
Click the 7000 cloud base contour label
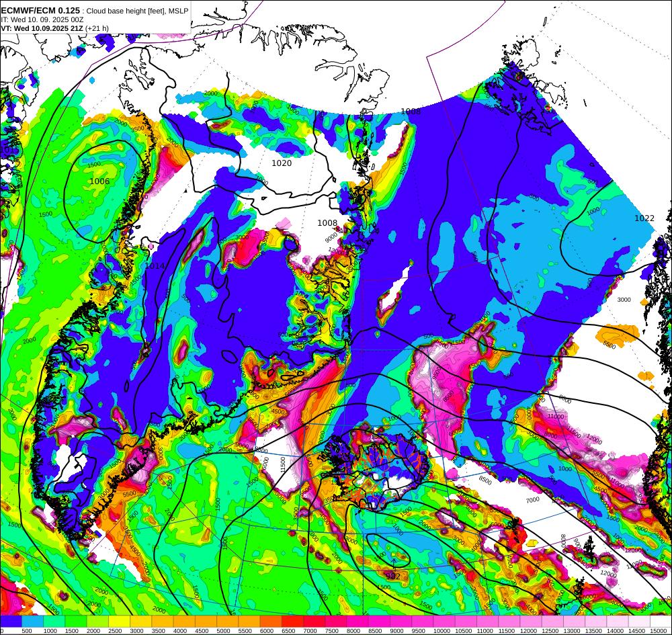532,500
